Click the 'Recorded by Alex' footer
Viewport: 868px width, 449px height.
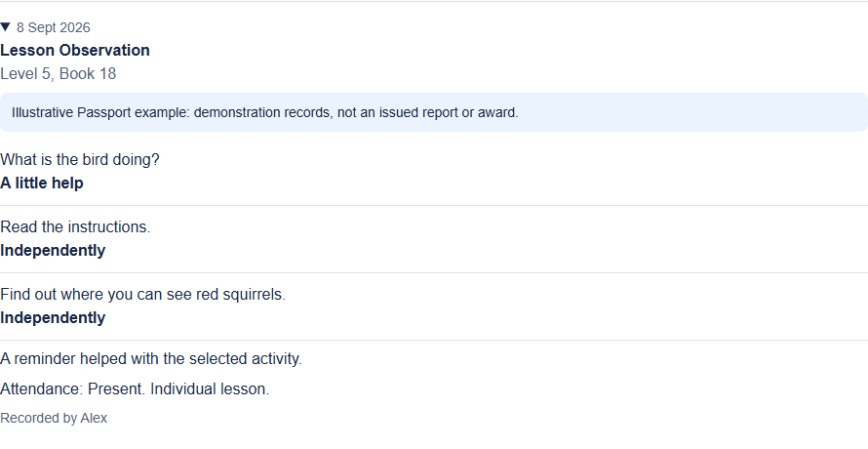(x=54, y=419)
